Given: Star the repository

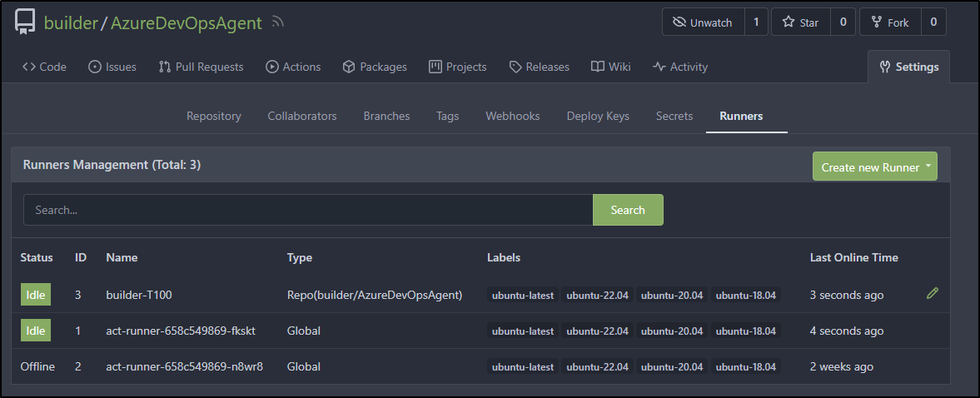Looking at the screenshot, I should click(801, 22).
